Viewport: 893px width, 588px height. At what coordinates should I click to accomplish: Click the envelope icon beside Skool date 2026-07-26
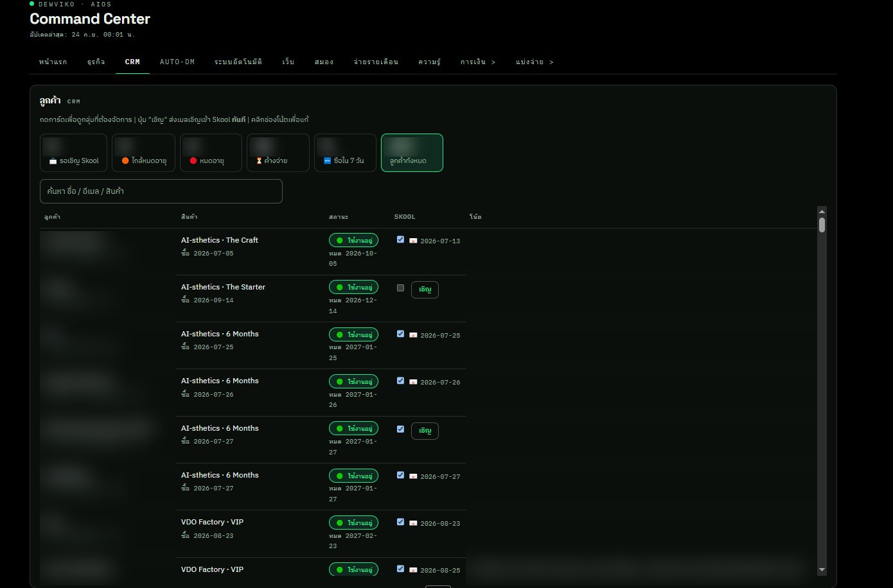pyautogui.click(x=413, y=383)
